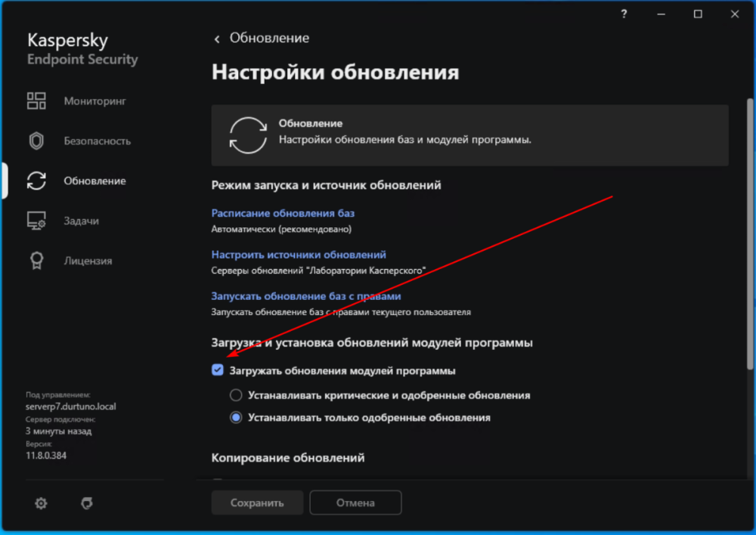756x535 pixels.
Task: Select the Обновление sidebar item
Action: [95, 181]
